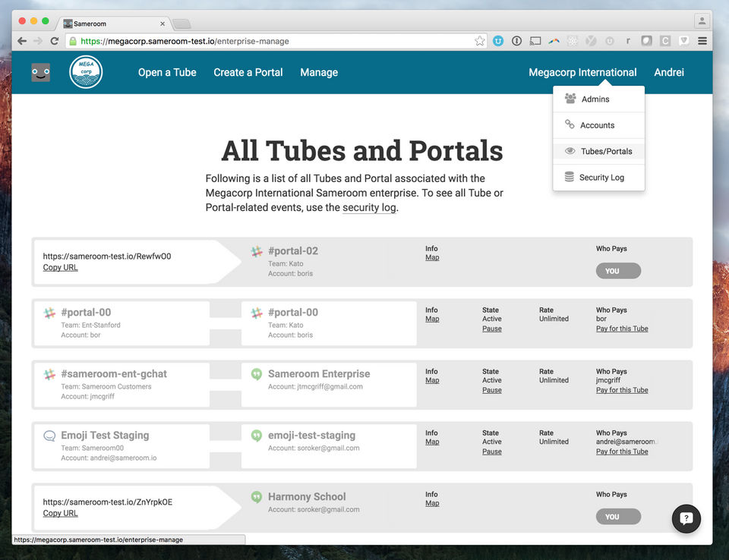The width and height of the screenshot is (729, 560).
Task: Toggle the YOU switch for Harmony School
Action: click(x=618, y=517)
